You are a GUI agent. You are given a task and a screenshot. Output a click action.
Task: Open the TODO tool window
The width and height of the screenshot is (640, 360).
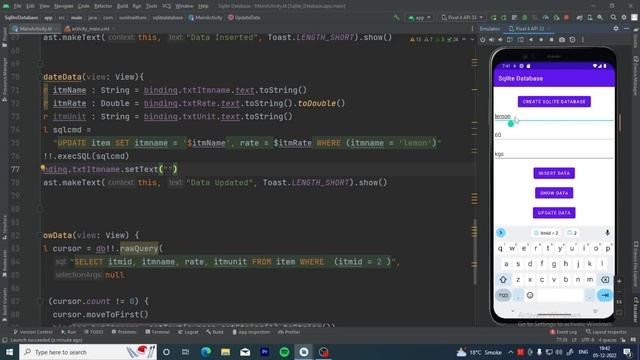pos(93,332)
